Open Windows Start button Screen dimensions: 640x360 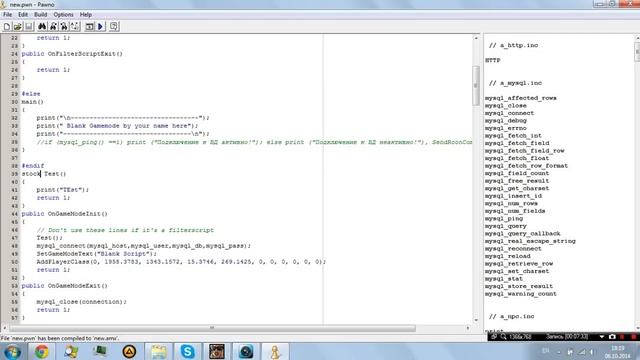click(12, 351)
